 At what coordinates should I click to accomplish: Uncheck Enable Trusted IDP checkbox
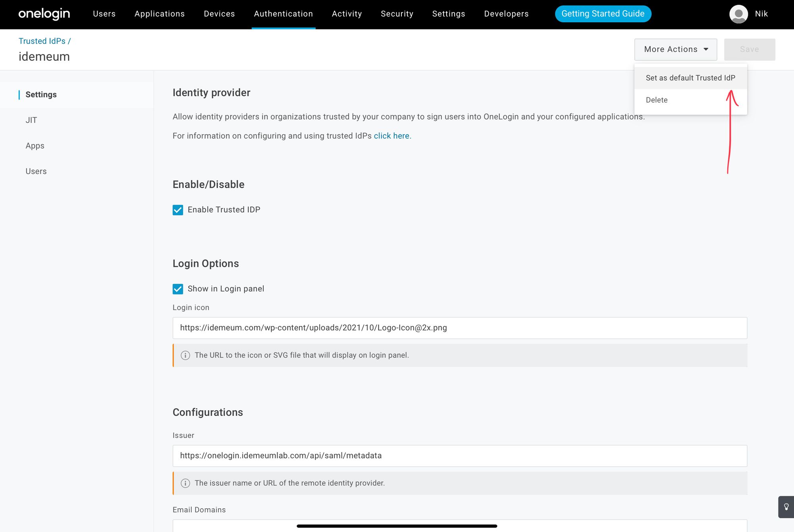pyautogui.click(x=178, y=210)
